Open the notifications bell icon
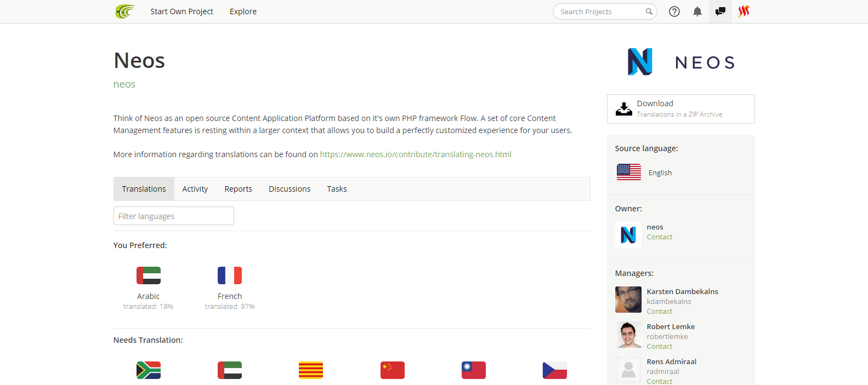This screenshot has width=868, height=385. (697, 12)
